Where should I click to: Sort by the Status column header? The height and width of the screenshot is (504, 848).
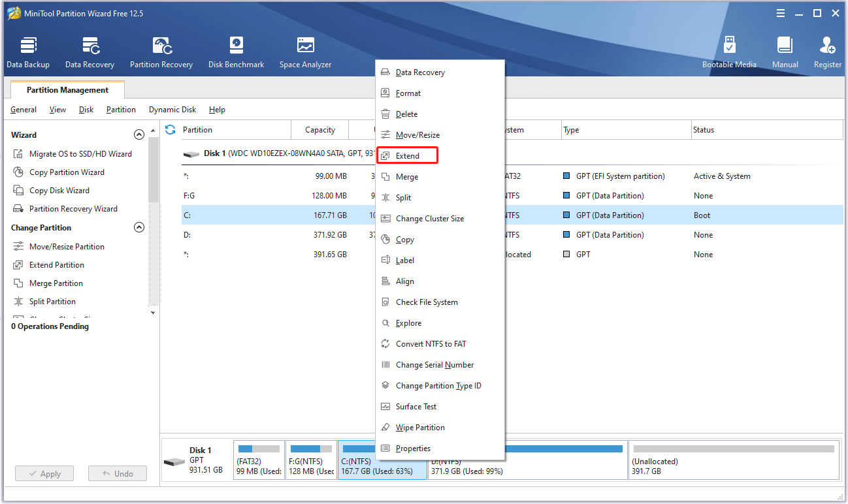coord(767,130)
